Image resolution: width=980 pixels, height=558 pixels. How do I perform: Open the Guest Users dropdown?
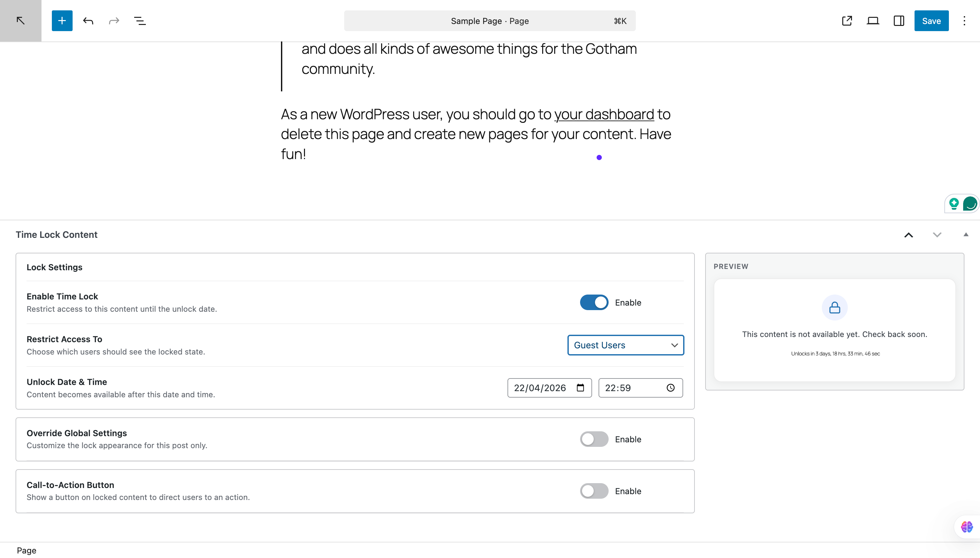[625, 345]
